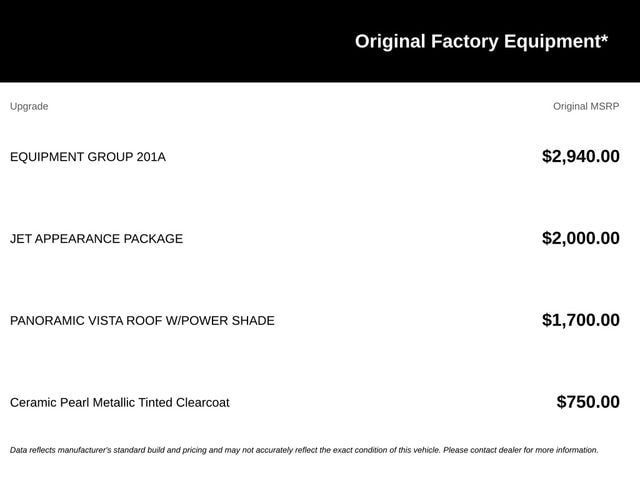This screenshot has height=480, width=640.
Task: Click the Equipment Group 201A item
Action: coord(88,157)
